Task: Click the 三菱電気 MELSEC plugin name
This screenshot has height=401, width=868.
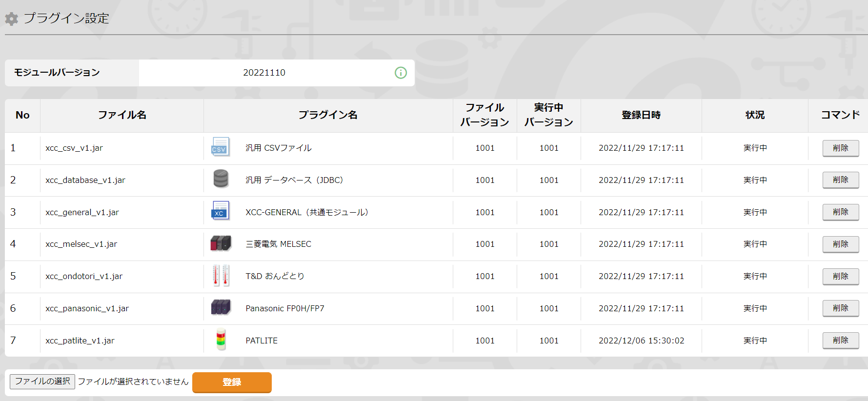Action: coord(278,244)
